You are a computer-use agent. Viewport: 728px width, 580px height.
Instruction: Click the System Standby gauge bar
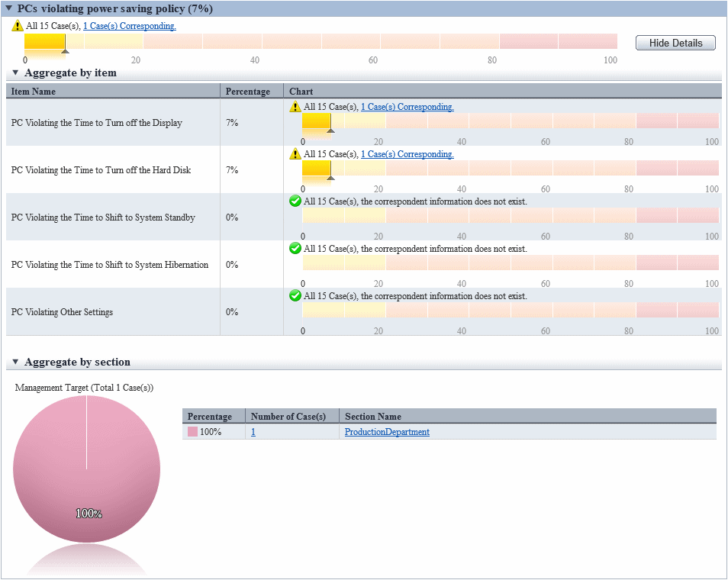[511, 215]
